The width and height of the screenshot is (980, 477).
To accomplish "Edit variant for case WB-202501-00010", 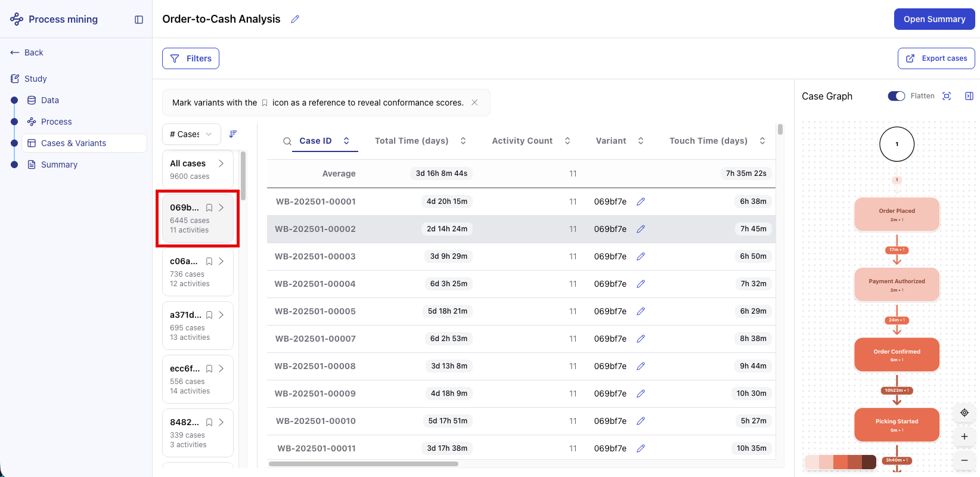I will click(641, 421).
